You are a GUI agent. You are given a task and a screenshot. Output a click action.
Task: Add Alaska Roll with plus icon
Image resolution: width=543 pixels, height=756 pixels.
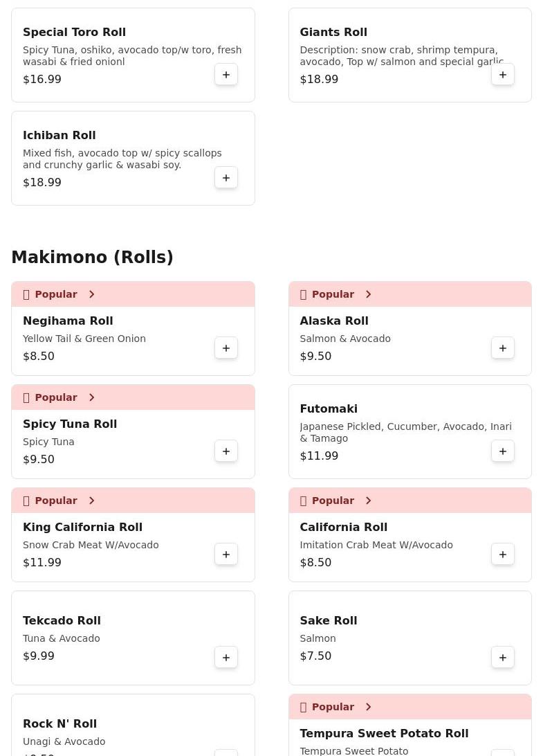[x=503, y=348]
